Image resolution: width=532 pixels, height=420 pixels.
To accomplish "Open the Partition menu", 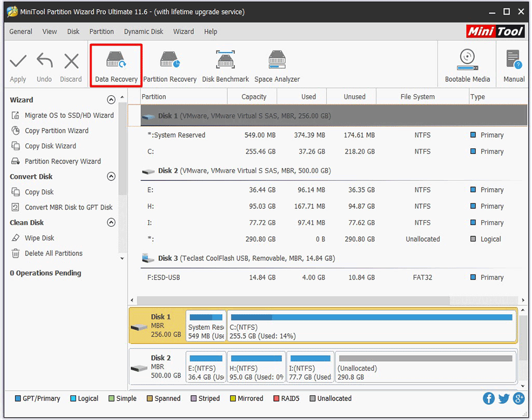I will click(x=101, y=31).
